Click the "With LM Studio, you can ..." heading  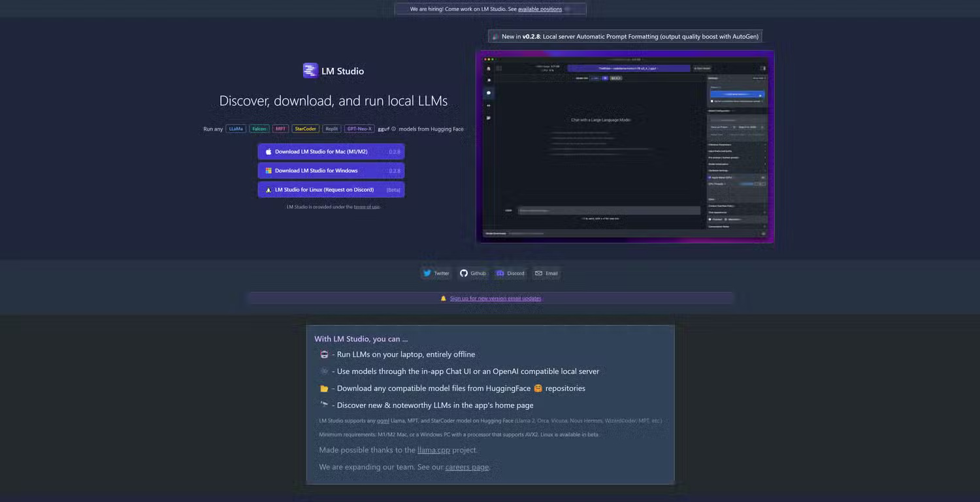point(361,339)
